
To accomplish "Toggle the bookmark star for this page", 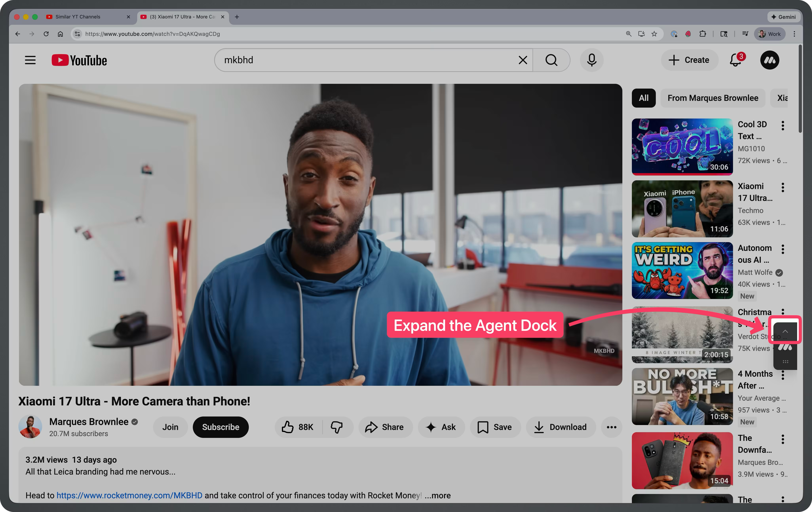I will [654, 34].
